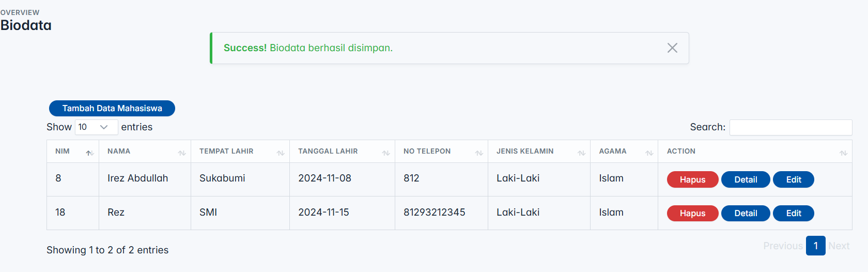Sort table by NIM column arrow icon
Image resolution: width=868 pixels, height=272 pixels.
90,153
